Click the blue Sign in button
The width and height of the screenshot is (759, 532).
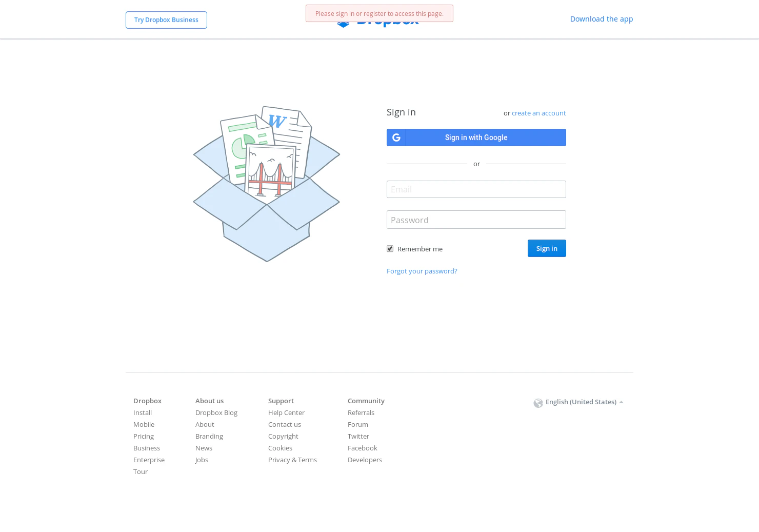547,248
